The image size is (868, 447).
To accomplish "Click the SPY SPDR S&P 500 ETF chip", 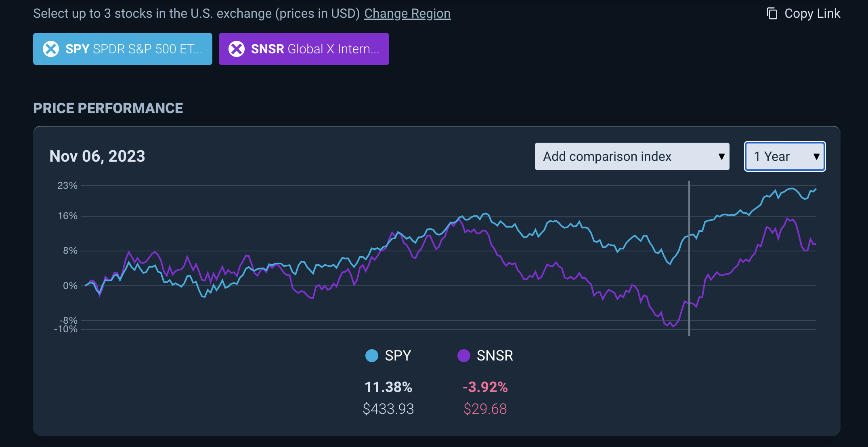I will (x=123, y=49).
